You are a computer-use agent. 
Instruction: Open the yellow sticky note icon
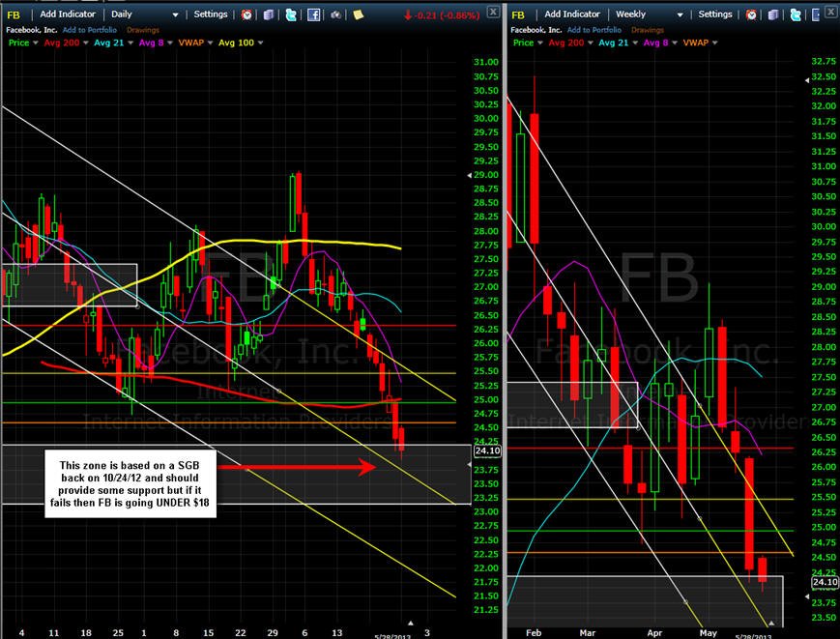[359, 15]
